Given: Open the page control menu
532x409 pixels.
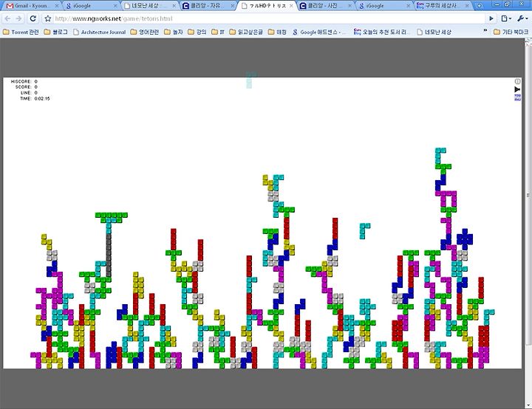Looking at the screenshot, I should click(x=506, y=18).
